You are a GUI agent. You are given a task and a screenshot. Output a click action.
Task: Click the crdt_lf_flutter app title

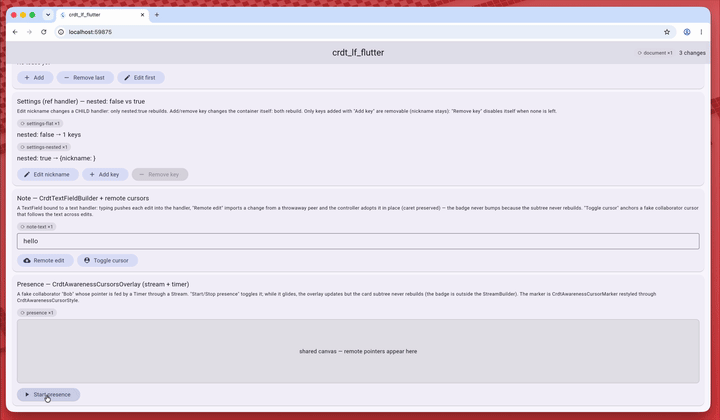coord(358,52)
